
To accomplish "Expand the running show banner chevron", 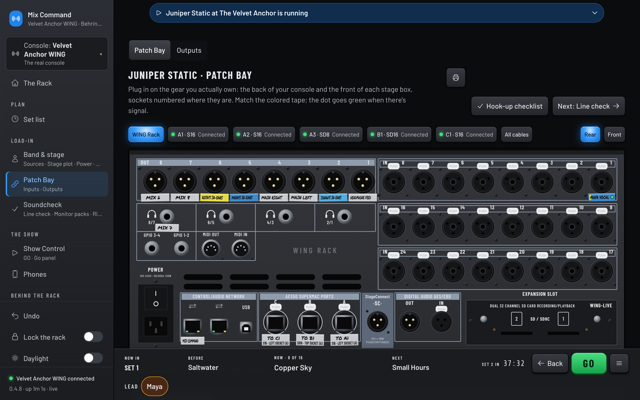I will point(594,13).
